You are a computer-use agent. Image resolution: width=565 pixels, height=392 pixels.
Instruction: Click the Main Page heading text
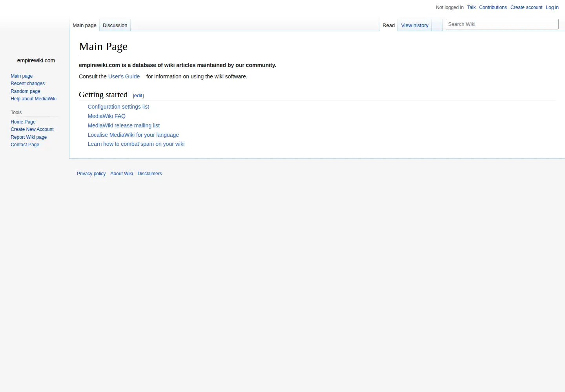point(103,46)
